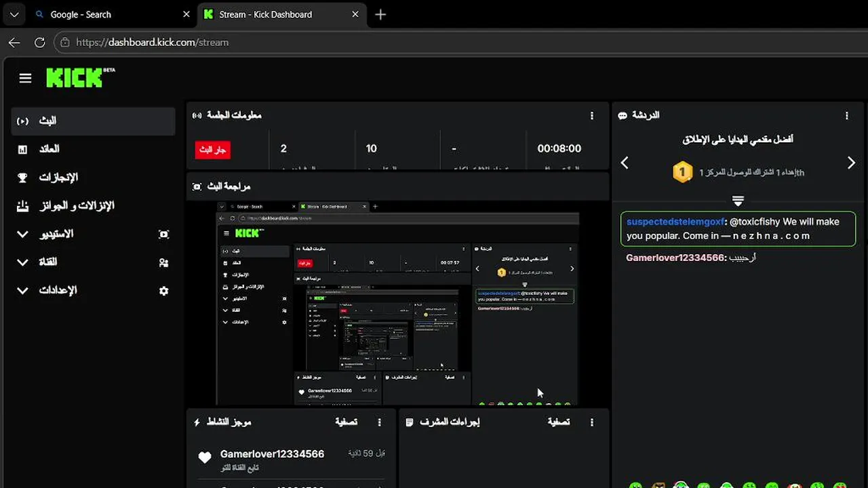868x488 pixels.
Task: Select البث in the sidebar
Action: (x=94, y=121)
